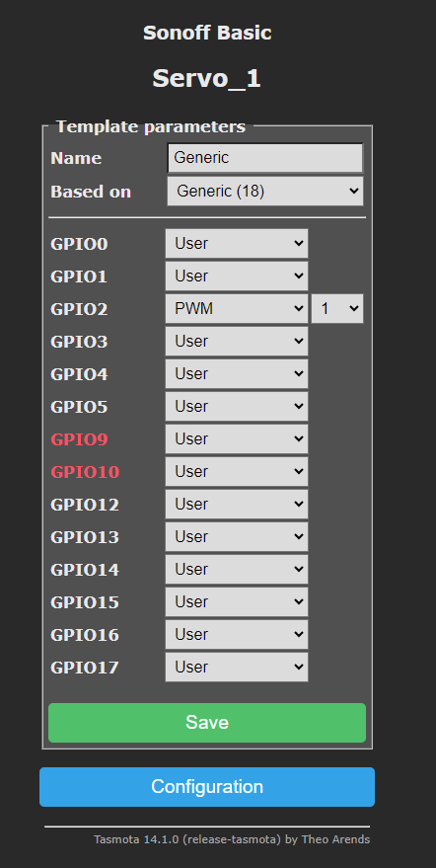Open the GPIO9 function dropdown
This screenshot has width=436, height=868.
click(x=237, y=439)
